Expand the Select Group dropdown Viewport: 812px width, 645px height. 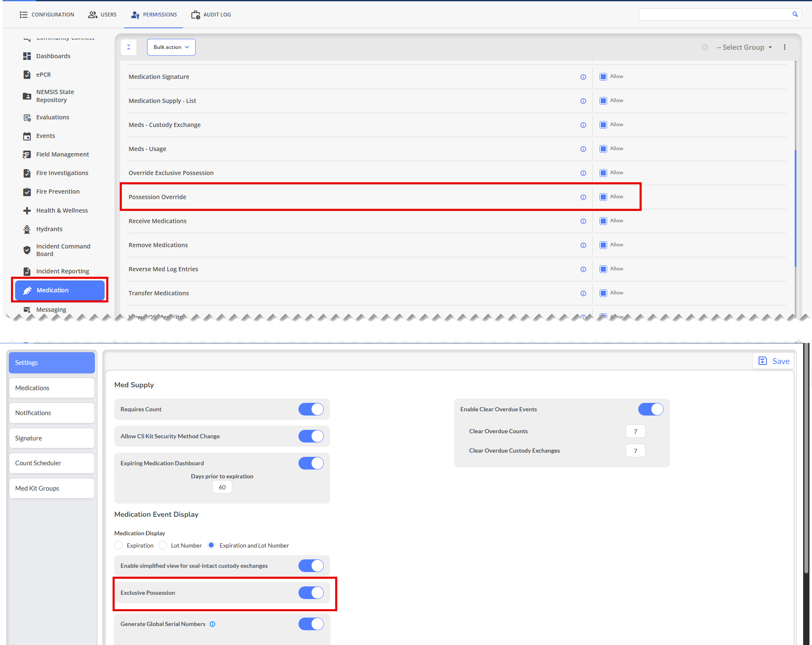click(744, 47)
